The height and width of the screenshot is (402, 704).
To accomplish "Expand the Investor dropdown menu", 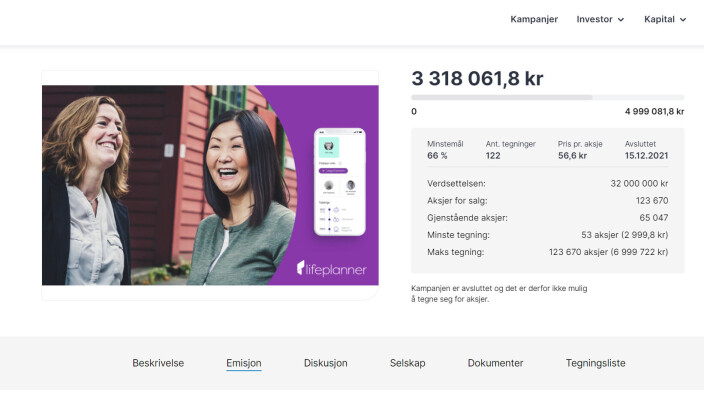I will (x=600, y=19).
